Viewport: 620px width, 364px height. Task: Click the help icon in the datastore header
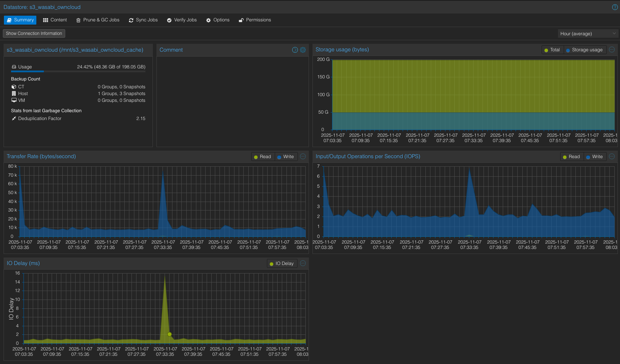615,7
